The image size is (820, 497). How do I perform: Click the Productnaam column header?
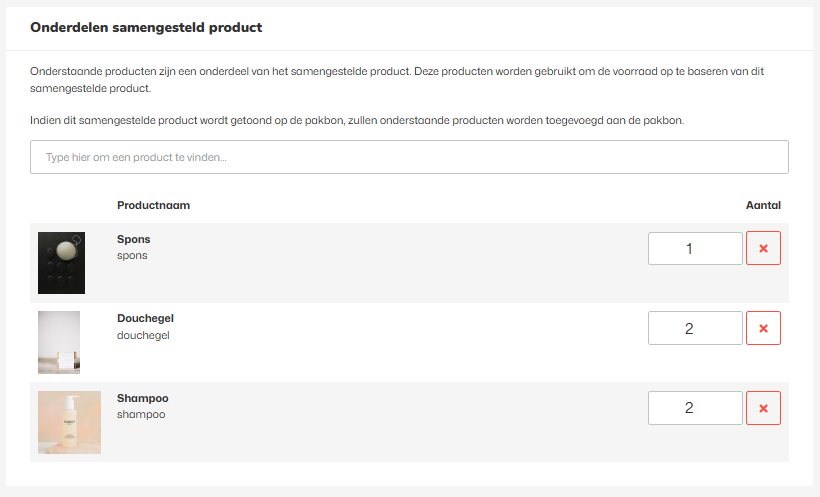[x=153, y=205]
